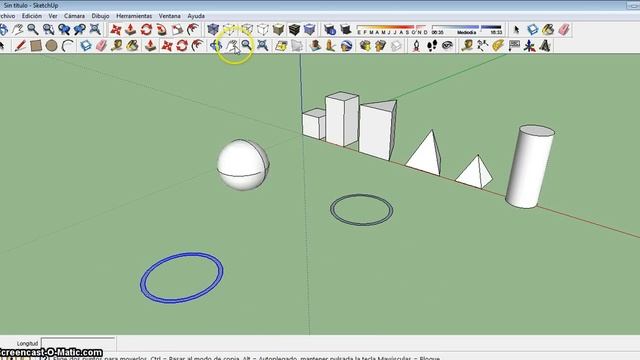Go to the Next camera view
The height and width of the screenshot is (360, 640).
[x=80, y=29]
